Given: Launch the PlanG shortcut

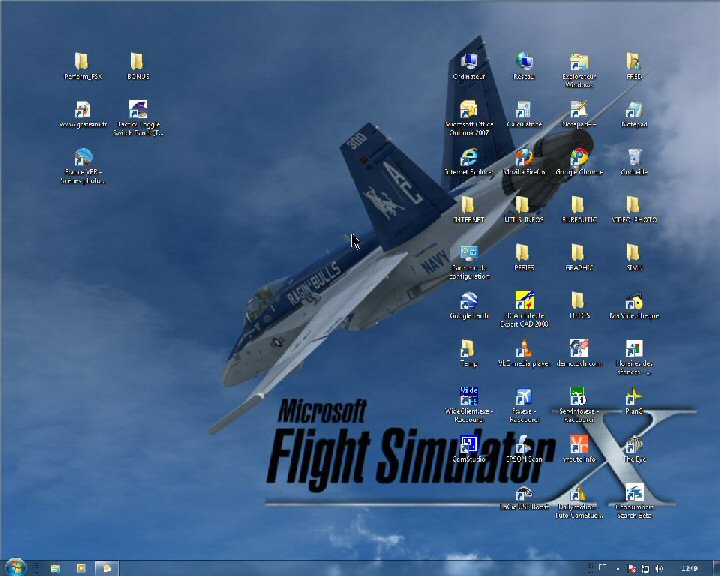Looking at the screenshot, I should (634, 401).
